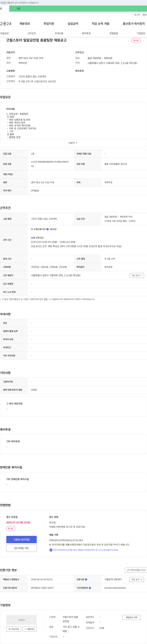Open the 채용정보 main menu
Image resolution: width=147 pixels, height=644 pixels.
tap(25, 24)
